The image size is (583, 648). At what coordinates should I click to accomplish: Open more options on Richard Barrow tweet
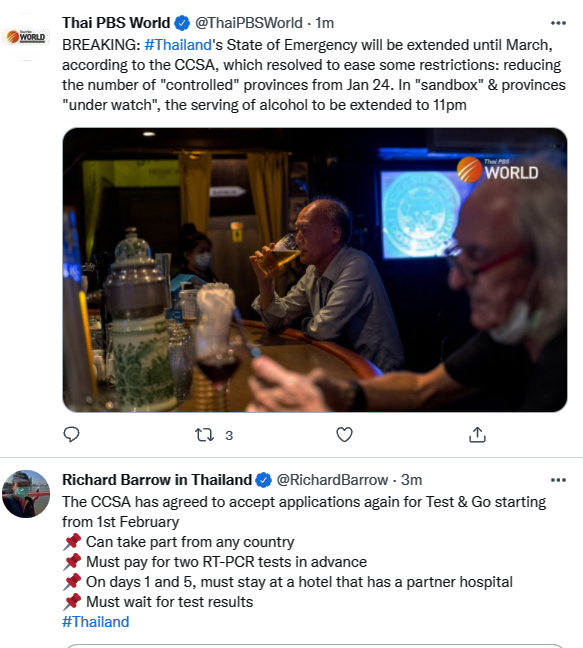click(x=558, y=480)
